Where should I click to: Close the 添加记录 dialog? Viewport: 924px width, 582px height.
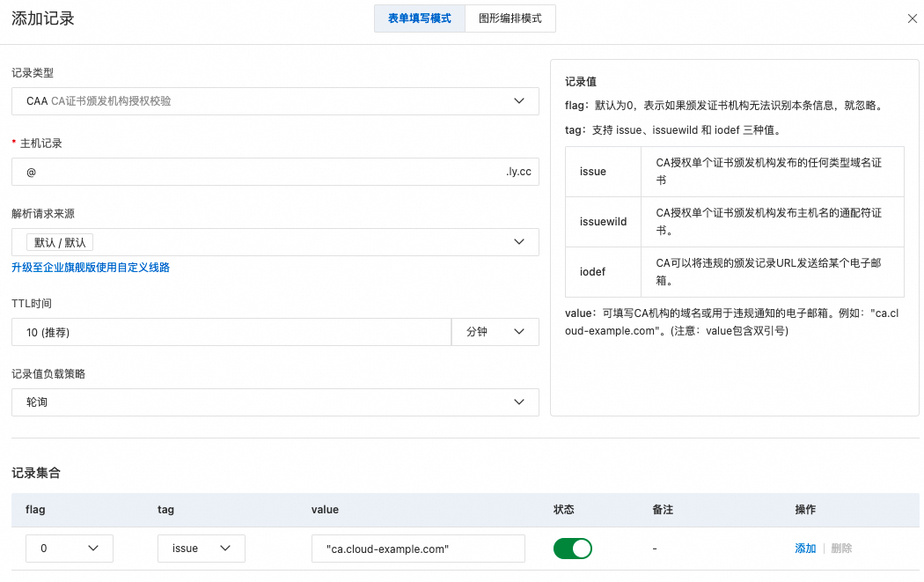coord(912,18)
